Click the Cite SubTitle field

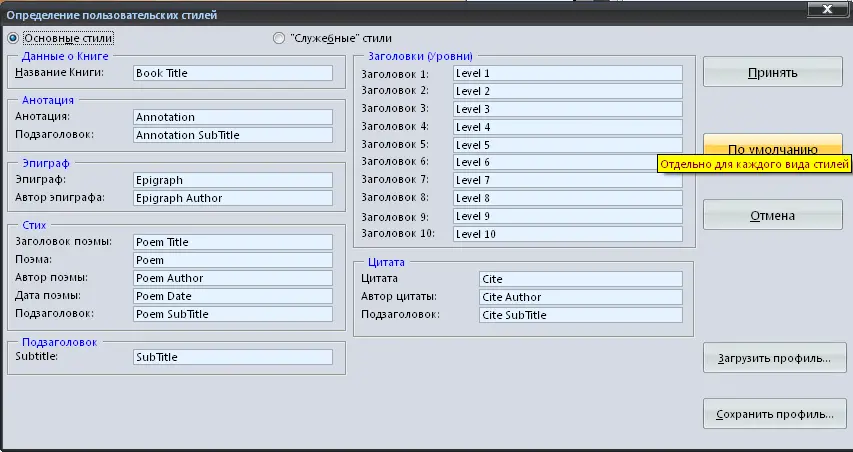pos(581,315)
